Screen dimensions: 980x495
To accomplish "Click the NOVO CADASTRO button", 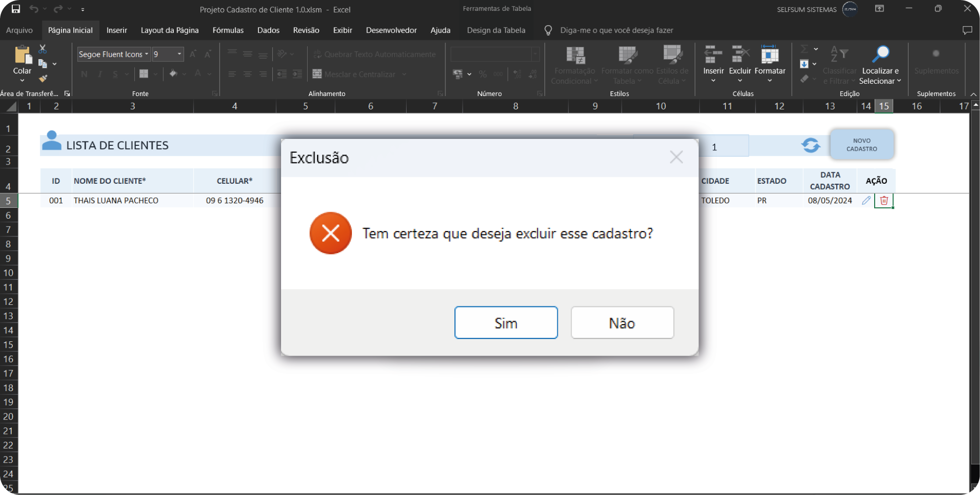I will 861,145.
